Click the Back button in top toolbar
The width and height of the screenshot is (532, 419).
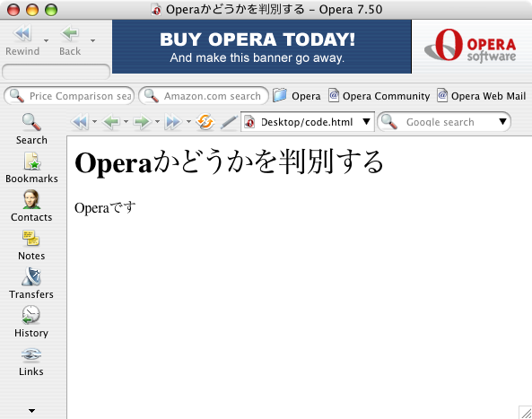coord(70,40)
